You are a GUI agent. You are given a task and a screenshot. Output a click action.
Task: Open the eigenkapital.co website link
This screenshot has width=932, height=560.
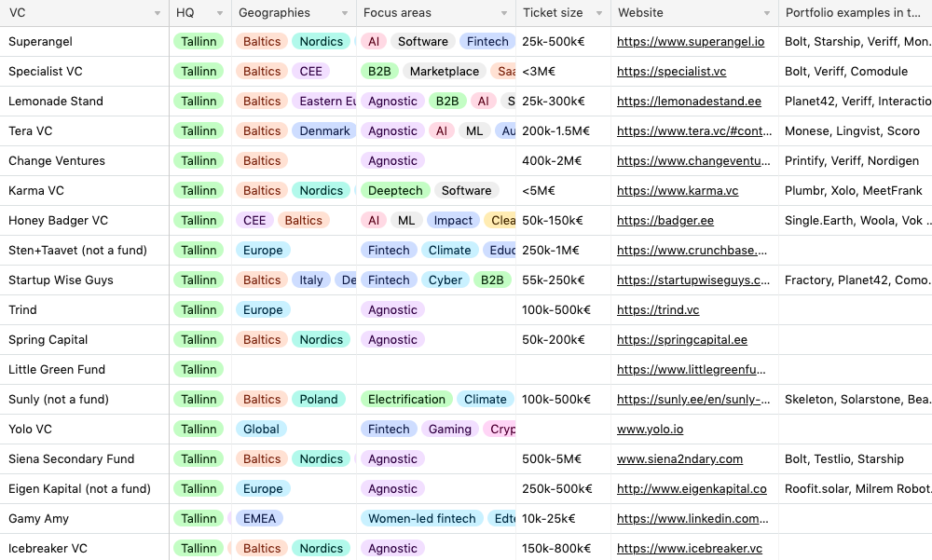692,488
